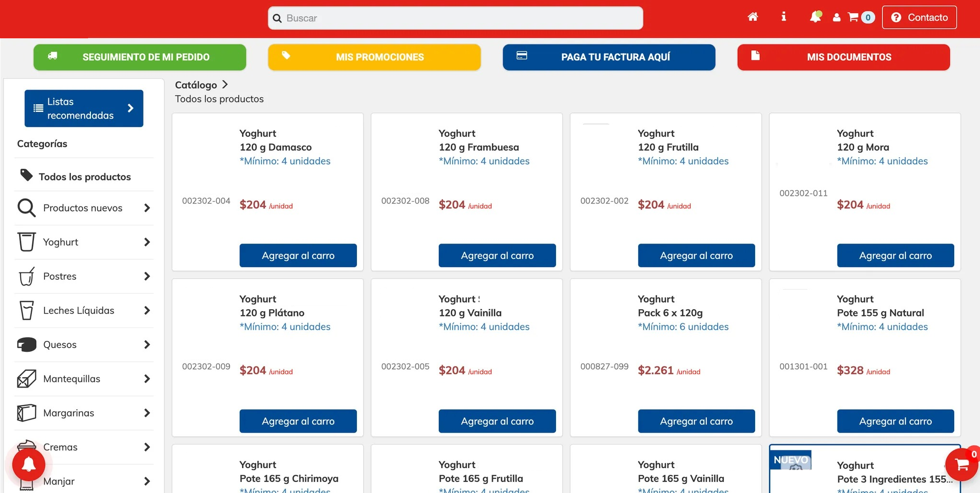Select Yoghurt category label
This screenshot has width=980, height=493.
tap(61, 242)
